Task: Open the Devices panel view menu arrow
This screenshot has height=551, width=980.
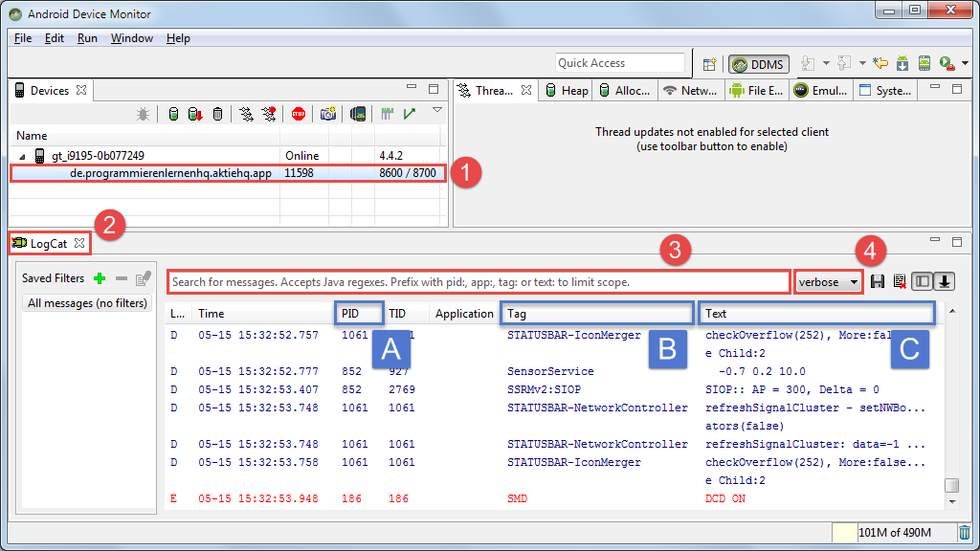Action: (437, 110)
